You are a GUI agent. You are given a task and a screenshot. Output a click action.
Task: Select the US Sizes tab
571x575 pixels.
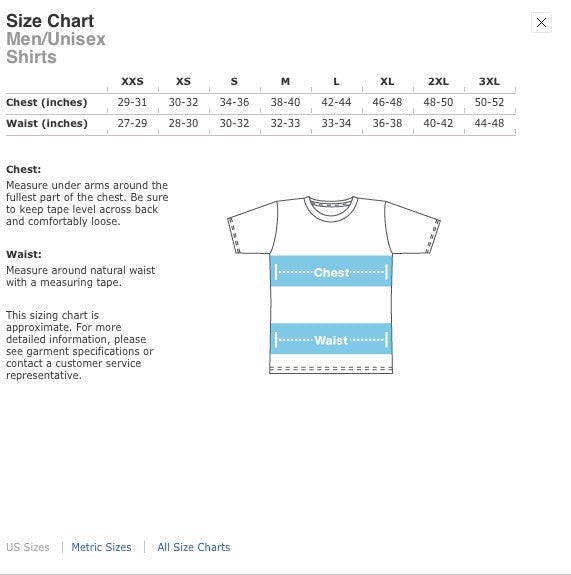coord(28,547)
